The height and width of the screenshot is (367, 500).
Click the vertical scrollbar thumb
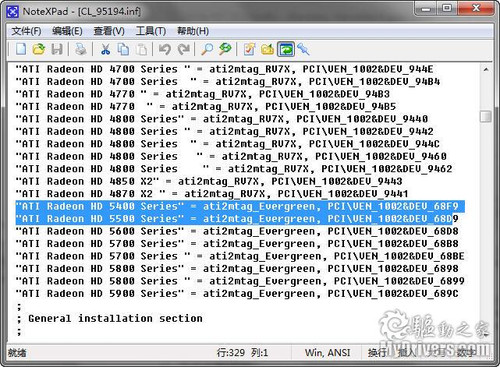pos(486,116)
